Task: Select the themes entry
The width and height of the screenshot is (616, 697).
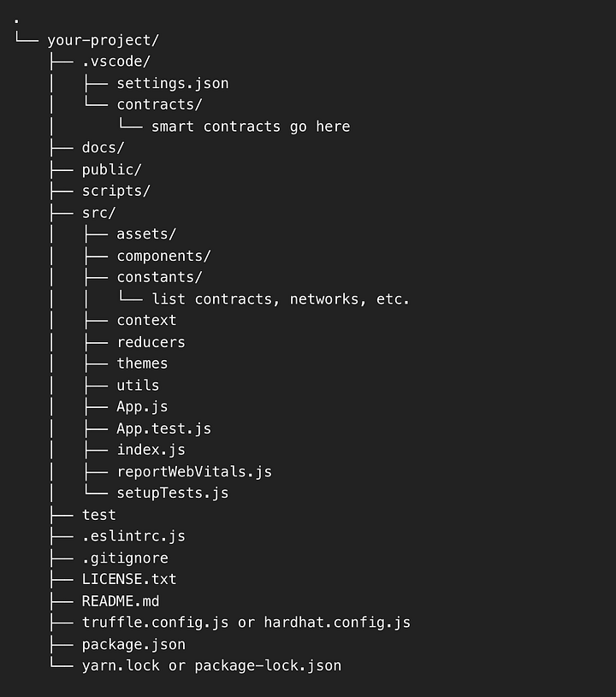Action: (142, 363)
